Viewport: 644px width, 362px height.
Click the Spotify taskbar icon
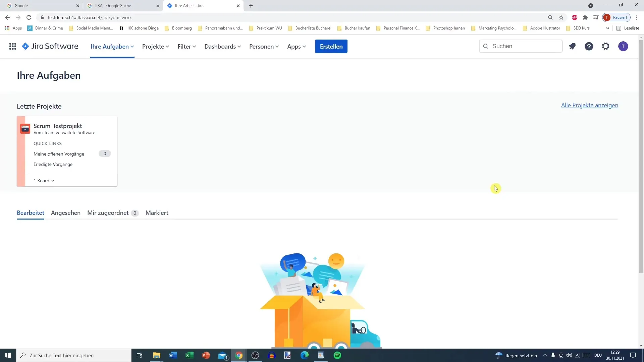click(337, 355)
